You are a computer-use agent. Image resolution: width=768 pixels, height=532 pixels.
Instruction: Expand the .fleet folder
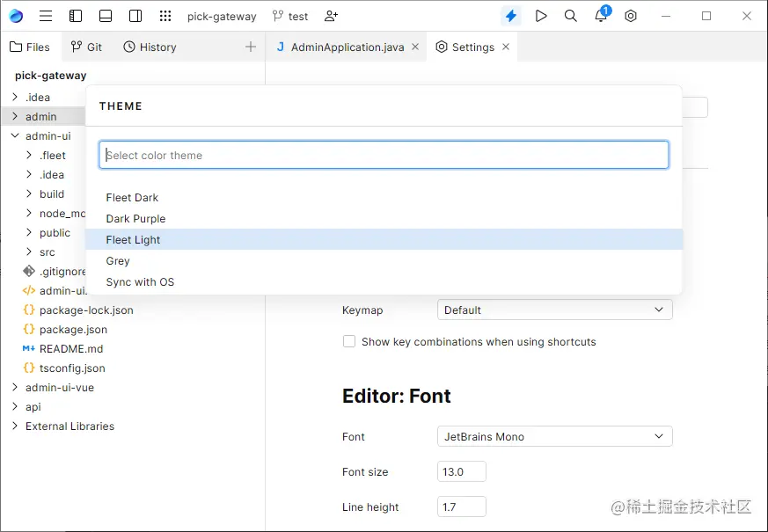[x=29, y=155]
